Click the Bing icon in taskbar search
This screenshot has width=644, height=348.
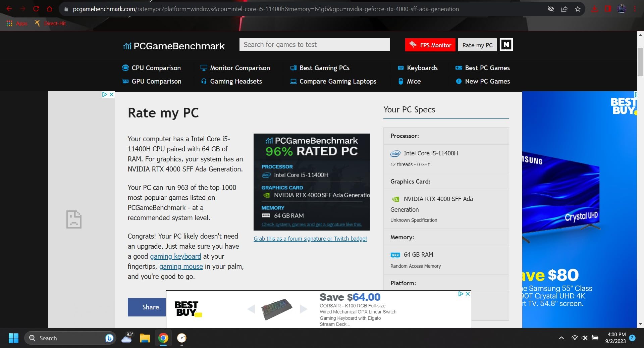click(x=109, y=338)
